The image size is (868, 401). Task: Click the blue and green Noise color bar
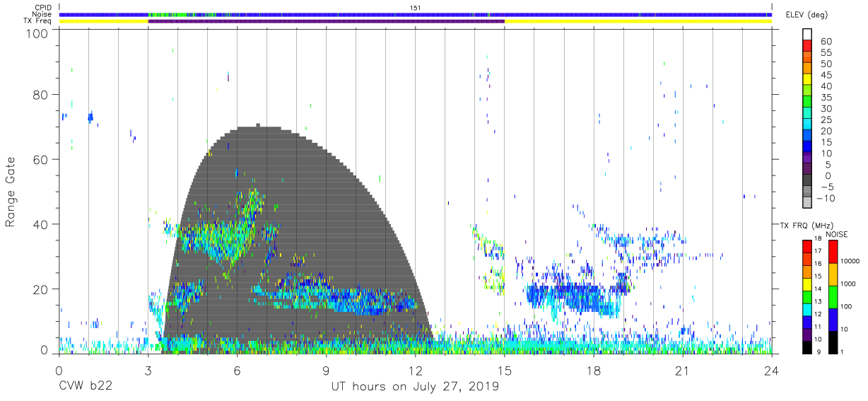pyautogui.click(x=416, y=14)
